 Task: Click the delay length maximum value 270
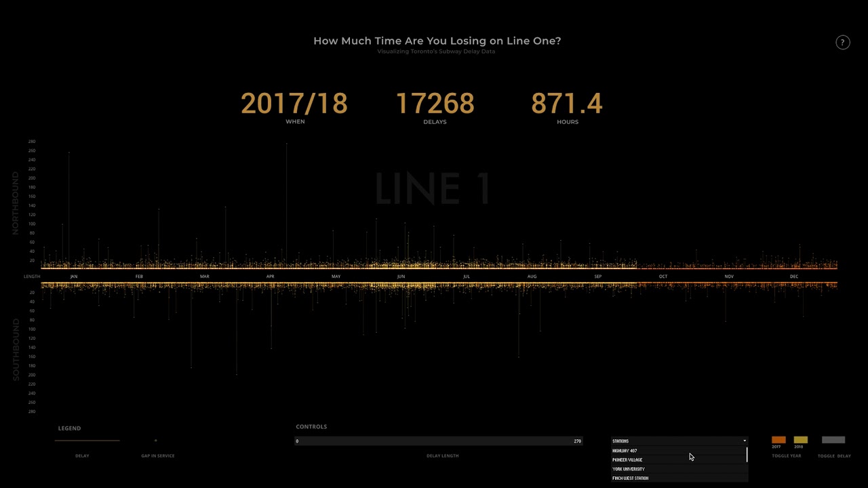coord(578,441)
